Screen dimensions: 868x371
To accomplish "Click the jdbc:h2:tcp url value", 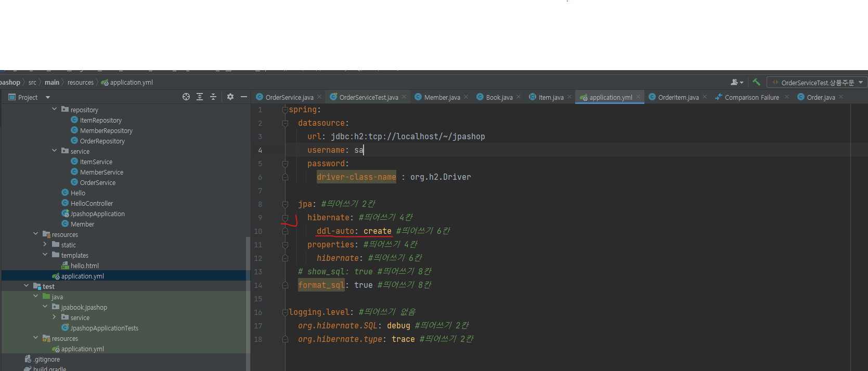I will 408,137.
